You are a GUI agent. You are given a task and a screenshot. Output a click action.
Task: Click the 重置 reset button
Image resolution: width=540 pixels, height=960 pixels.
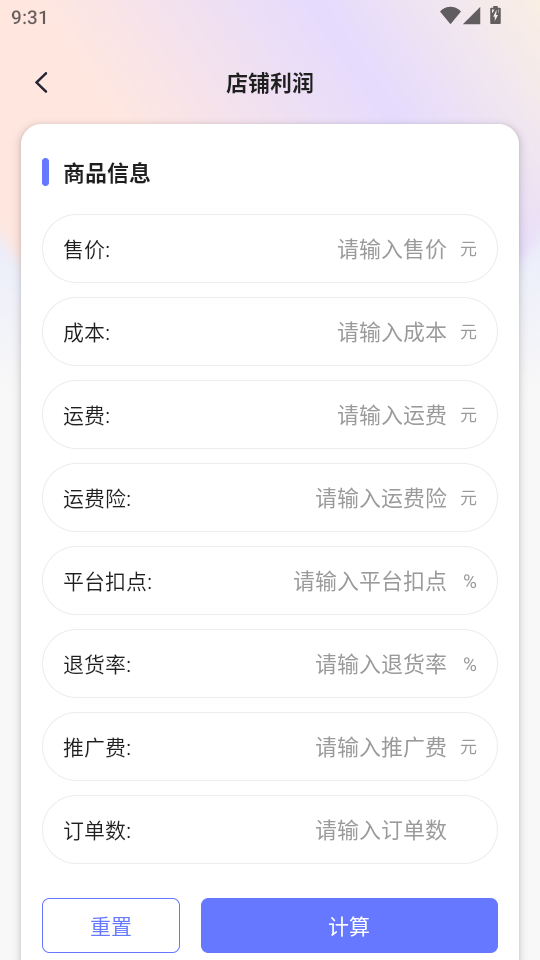[x=111, y=926]
